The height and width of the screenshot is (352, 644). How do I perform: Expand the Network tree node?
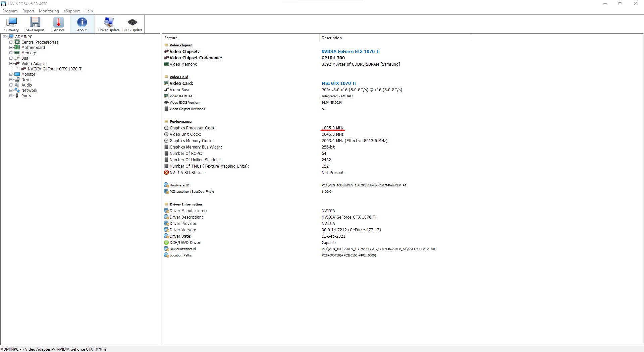coord(11,90)
